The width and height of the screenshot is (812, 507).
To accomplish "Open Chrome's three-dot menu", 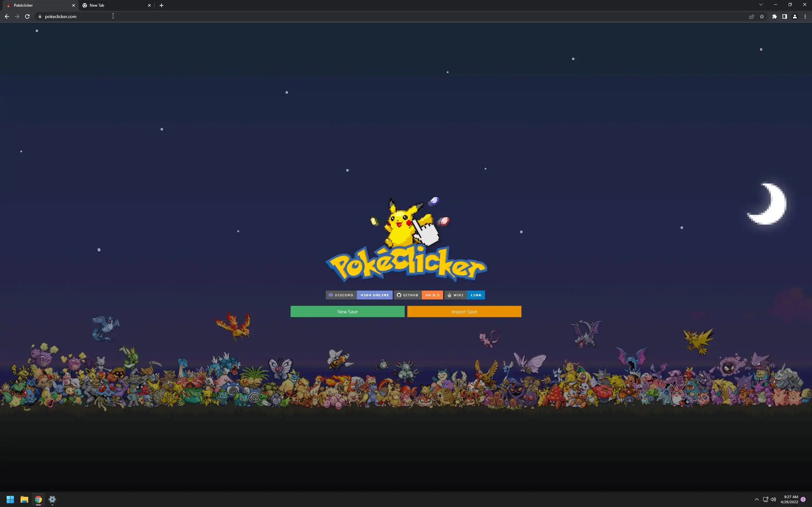I will pyautogui.click(x=805, y=16).
